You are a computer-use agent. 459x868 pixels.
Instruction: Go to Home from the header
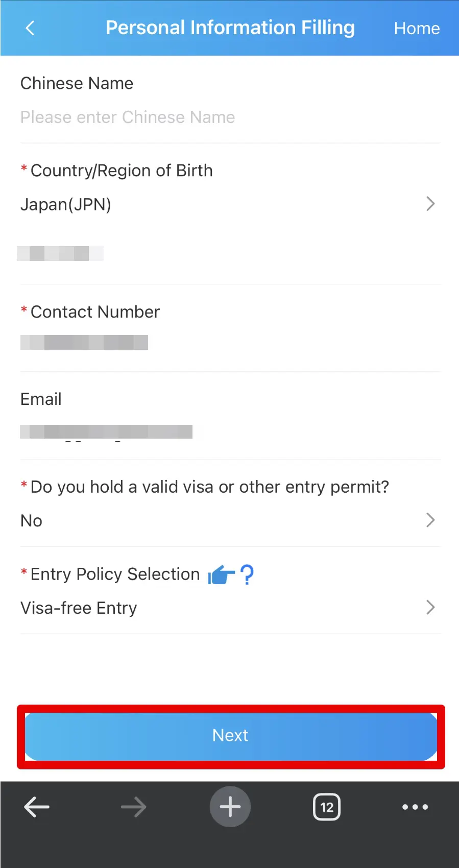click(417, 29)
